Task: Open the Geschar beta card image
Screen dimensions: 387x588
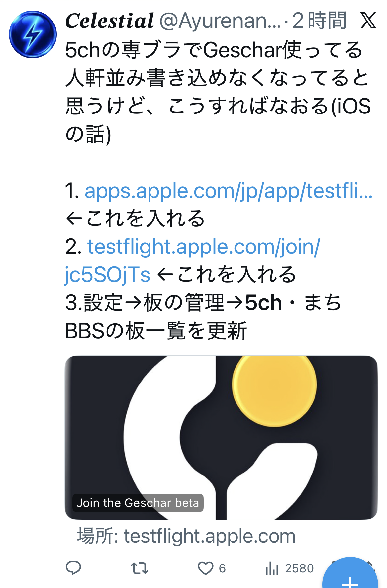Action: 221,437
